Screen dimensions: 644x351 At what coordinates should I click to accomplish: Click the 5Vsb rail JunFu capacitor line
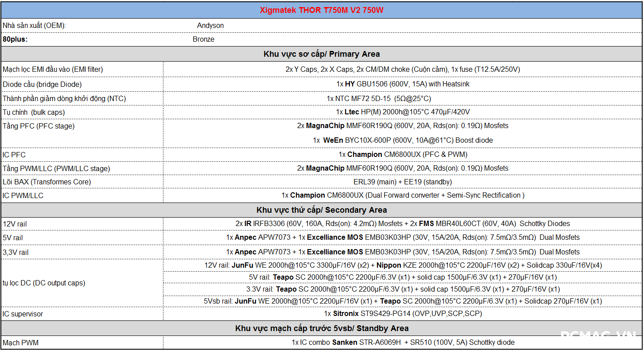tap(403, 301)
